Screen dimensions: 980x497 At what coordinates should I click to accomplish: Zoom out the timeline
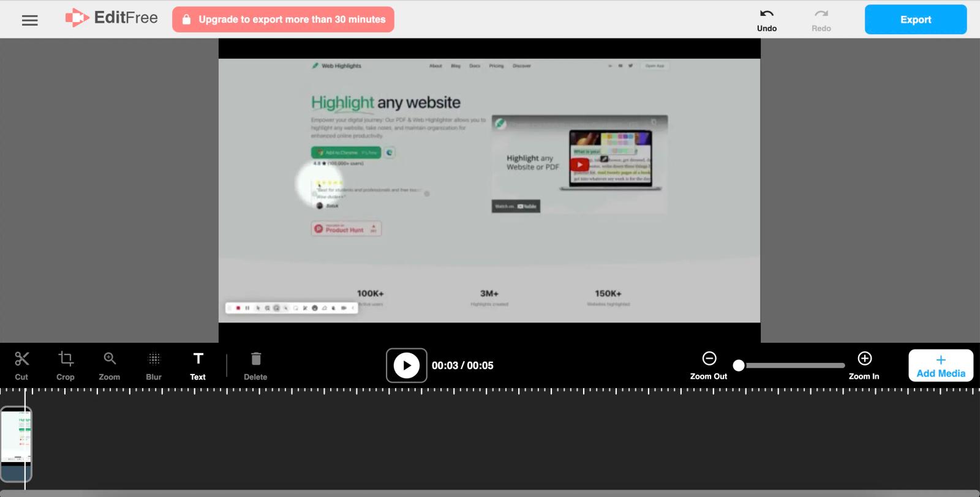point(709,366)
